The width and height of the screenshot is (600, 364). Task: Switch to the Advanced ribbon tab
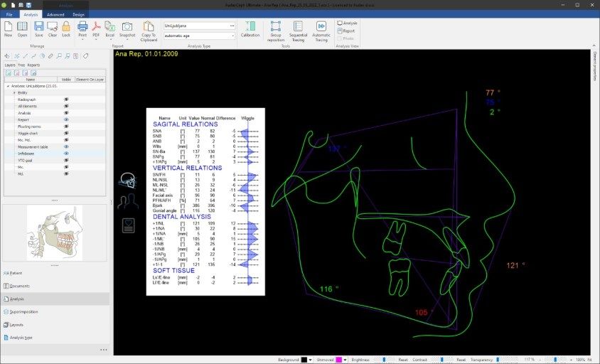[x=55, y=14]
